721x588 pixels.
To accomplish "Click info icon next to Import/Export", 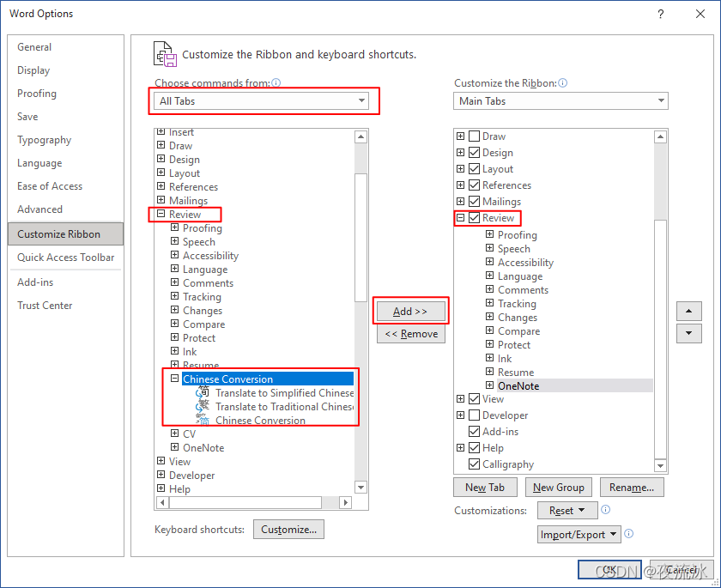I will [629, 533].
